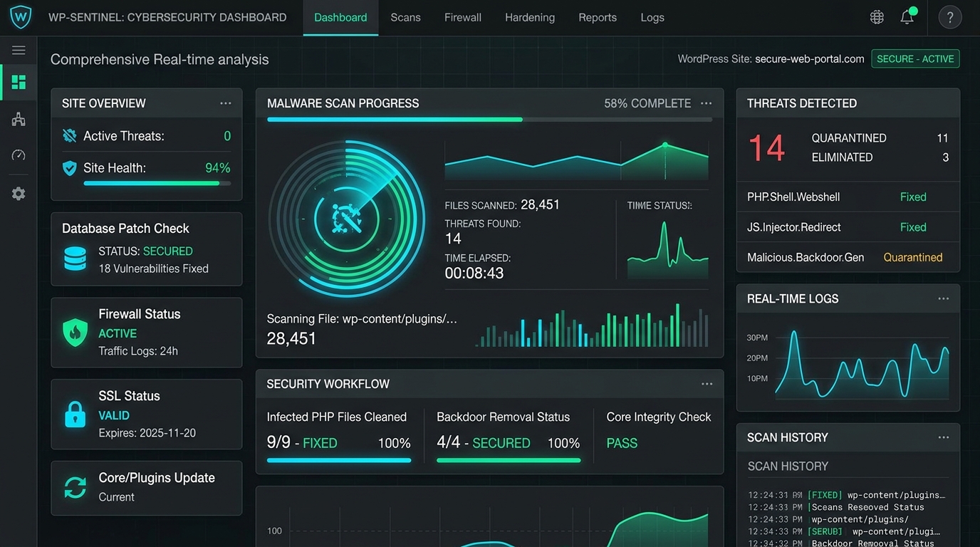Go to the Logs tab

click(652, 17)
